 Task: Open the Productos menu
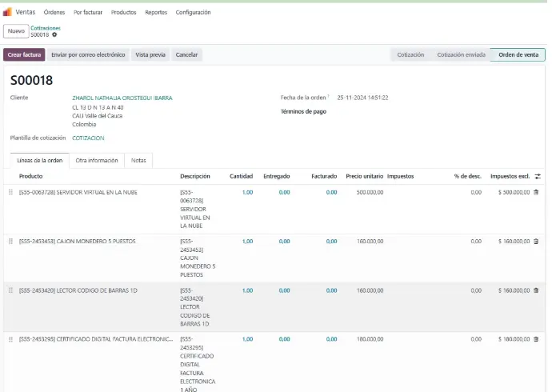click(x=123, y=12)
